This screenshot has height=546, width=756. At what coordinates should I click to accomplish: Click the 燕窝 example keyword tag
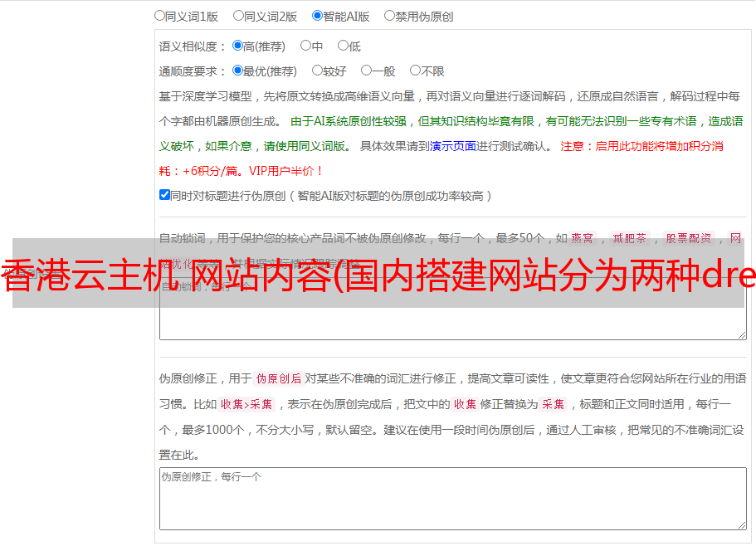pyautogui.click(x=582, y=238)
